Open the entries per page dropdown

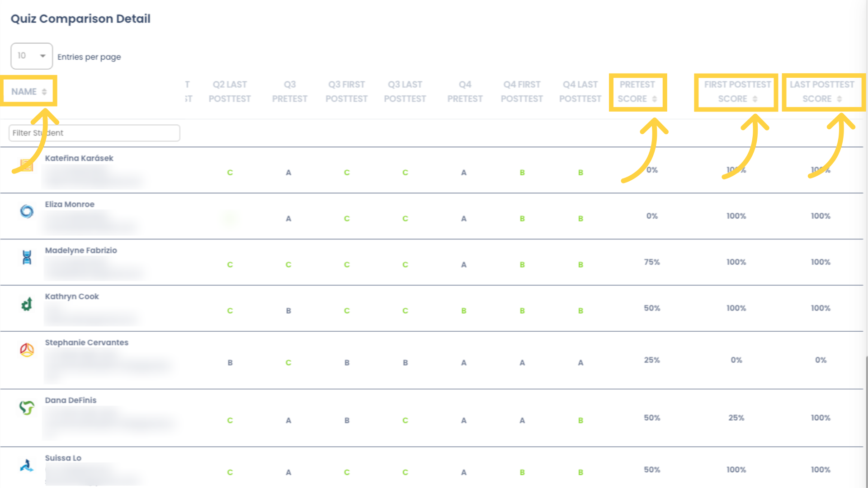[32, 56]
